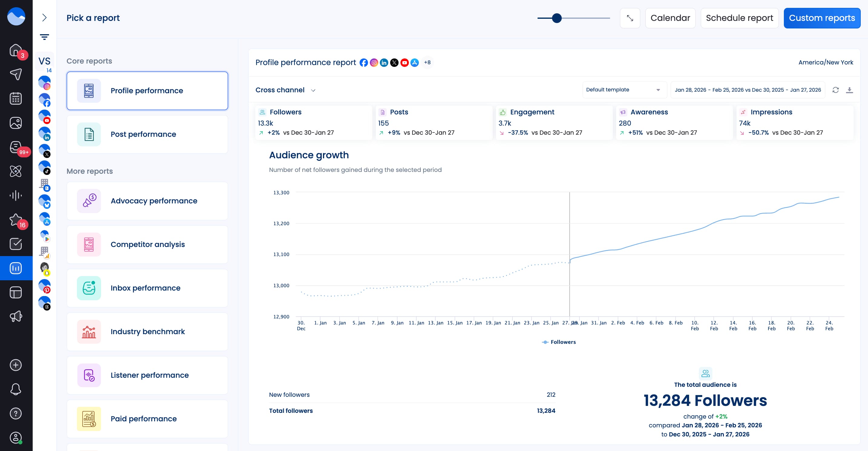This screenshot has height=451, width=868.
Task: Expand the Default template dropdown
Action: tap(624, 90)
